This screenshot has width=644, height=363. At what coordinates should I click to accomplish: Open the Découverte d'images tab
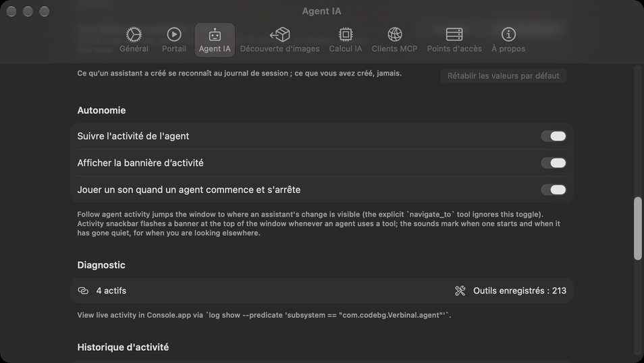coord(279,40)
